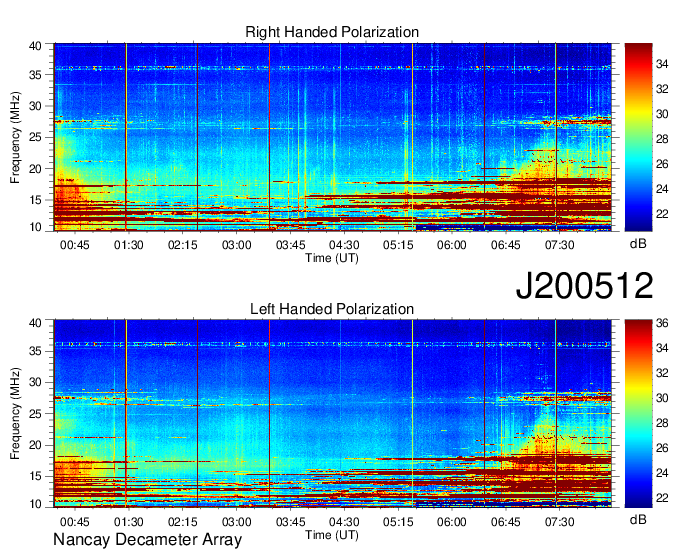680x552 pixels.
Task: Click the 30 MHz tick on Right Handed plot
Action: [35, 106]
